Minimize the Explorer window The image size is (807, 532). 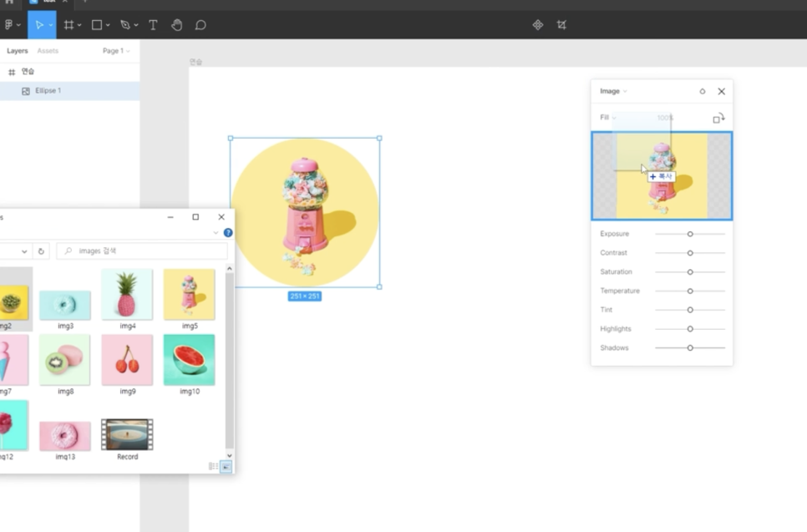click(x=170, y=217)
